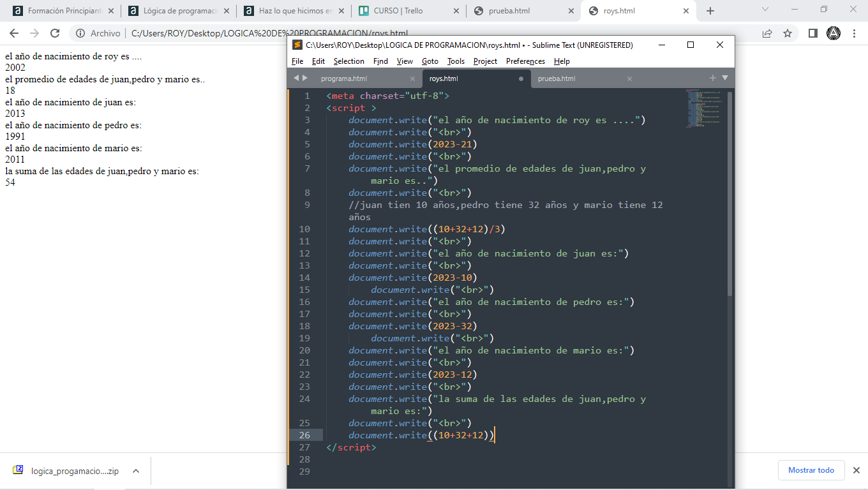
Task: Open a new browser tab
Action: 710,11
